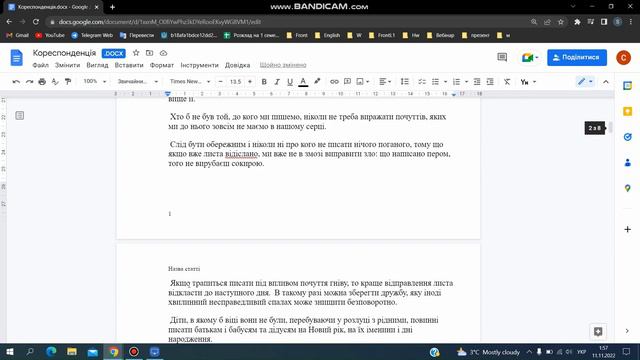Run spelling and grammar check
This screenshot has height=360, width=640.
[x=55, y=82]
